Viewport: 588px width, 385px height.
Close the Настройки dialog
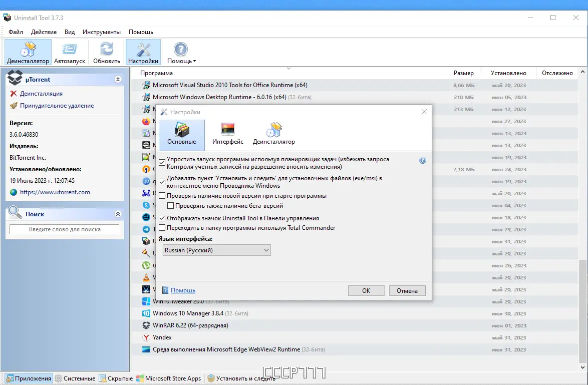pos(424,112)
